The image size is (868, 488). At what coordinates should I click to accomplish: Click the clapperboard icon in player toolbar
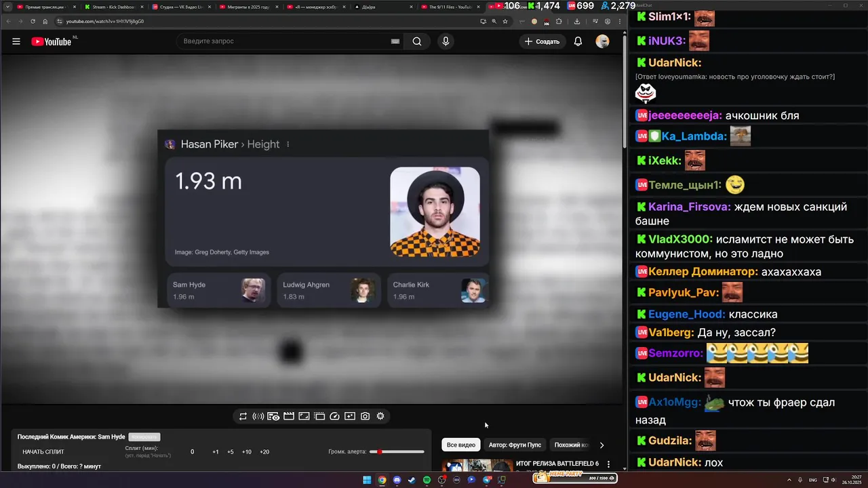tap(289, 416)
